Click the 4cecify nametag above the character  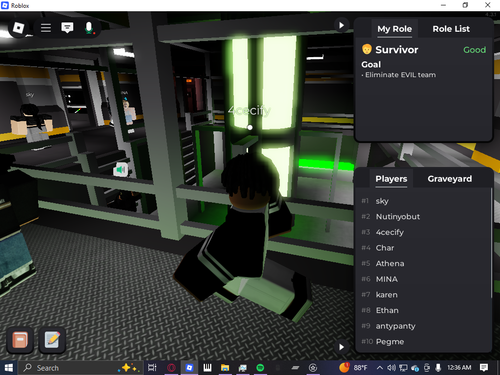point(249,110)
